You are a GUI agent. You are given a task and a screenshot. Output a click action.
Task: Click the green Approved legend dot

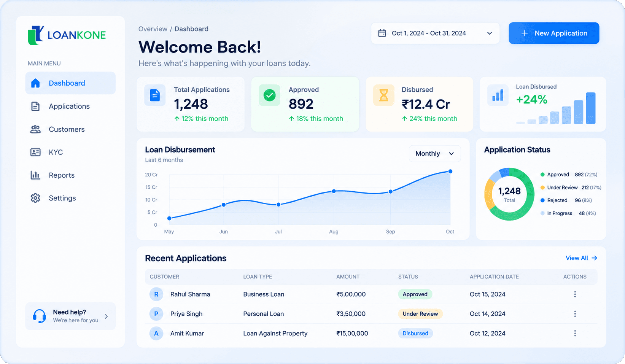tap(542, 175)
